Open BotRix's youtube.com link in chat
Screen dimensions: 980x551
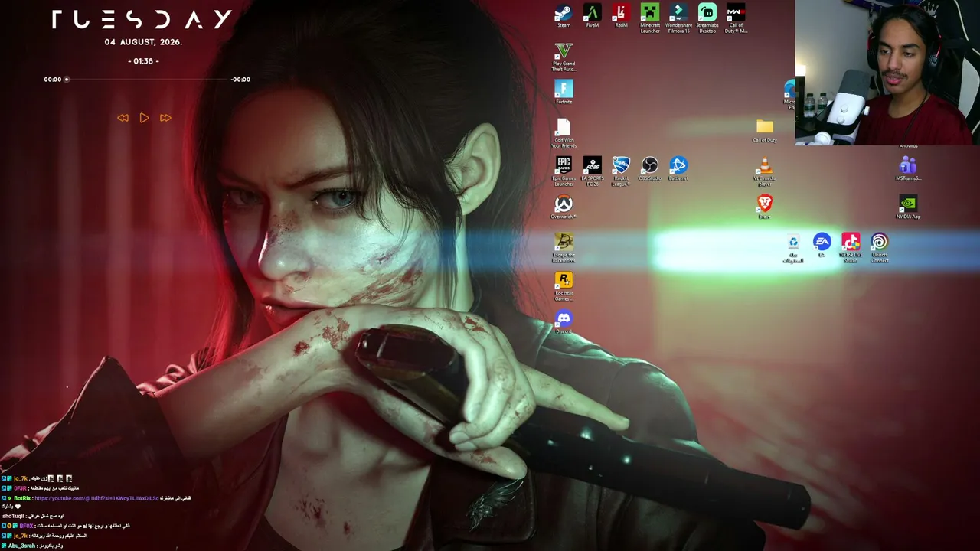tap(96, 498)
